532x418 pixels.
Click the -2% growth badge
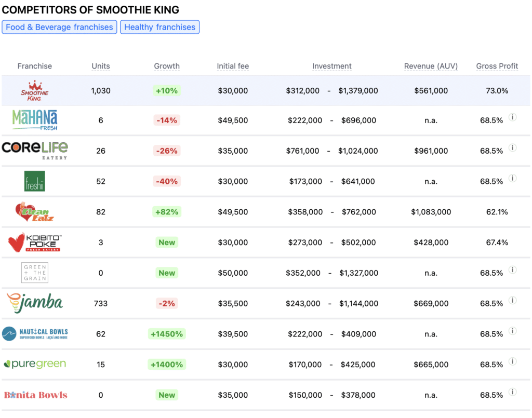point(167,303)
